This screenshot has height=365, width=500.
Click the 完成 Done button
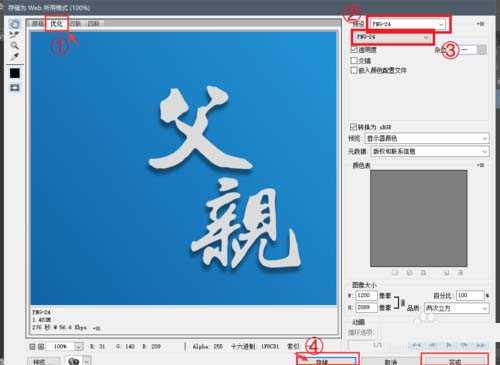click(x=455, y=361)
